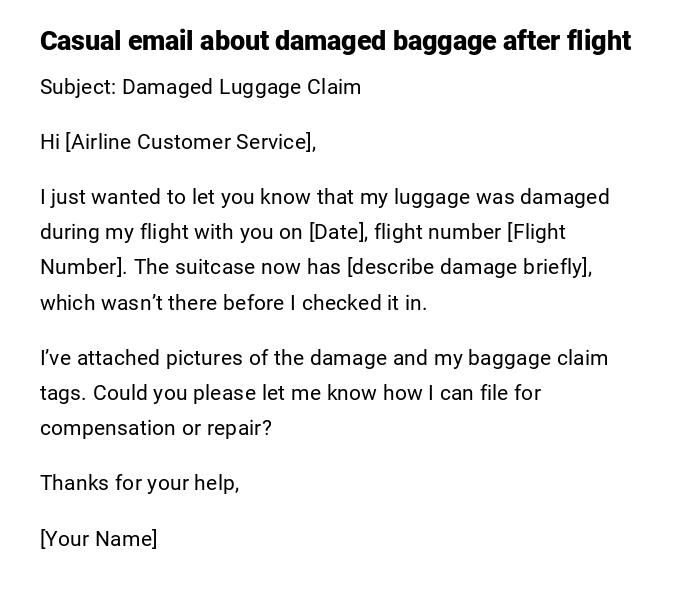Click the word Hi in the greeting
This screenshot has width=700, height=601.
point(50,142)
